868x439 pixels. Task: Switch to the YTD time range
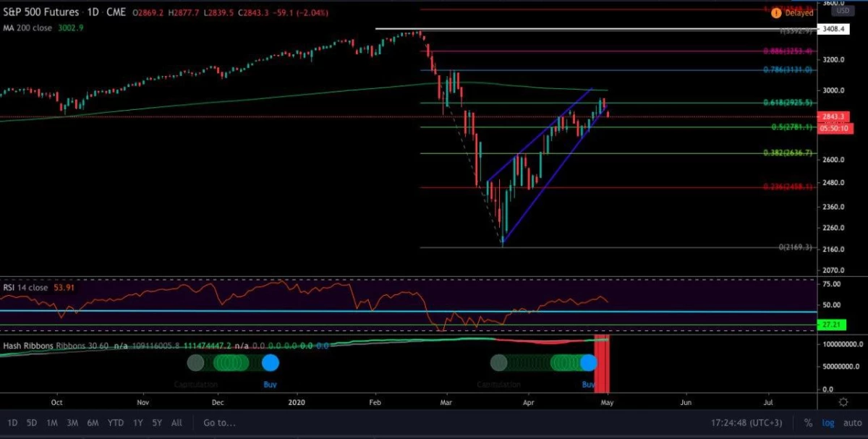(x=115, y=422)
